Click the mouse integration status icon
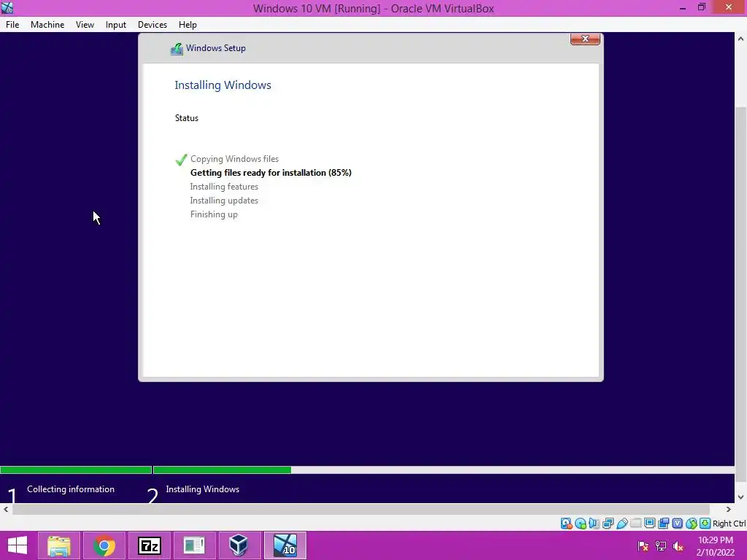Image resolution: width=747 pixels, height=560 pixels. (x=692, y=524)
